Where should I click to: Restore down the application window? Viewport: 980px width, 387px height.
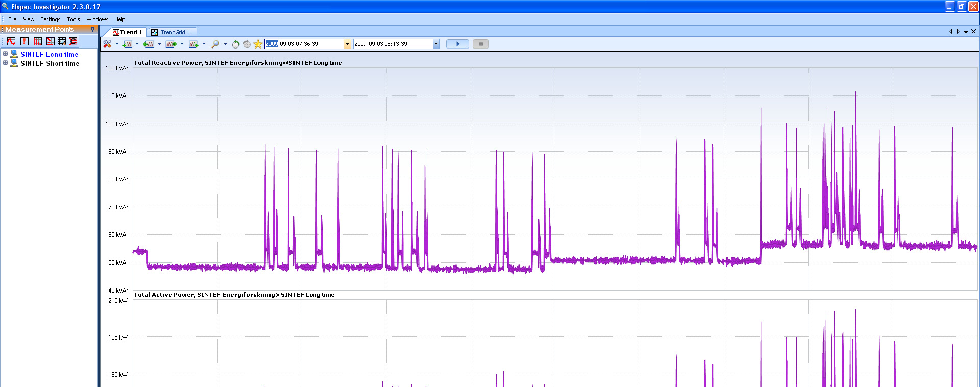[961, 6]
